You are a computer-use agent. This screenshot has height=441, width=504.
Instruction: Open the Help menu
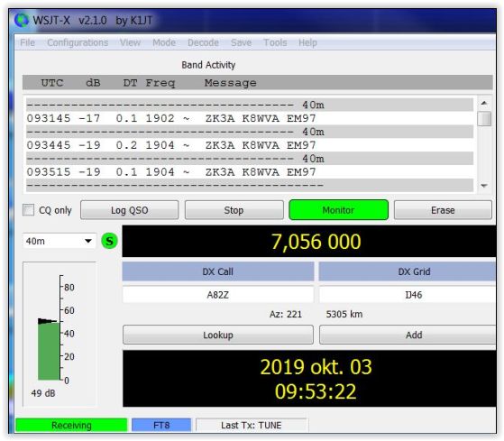pos(307,42)
